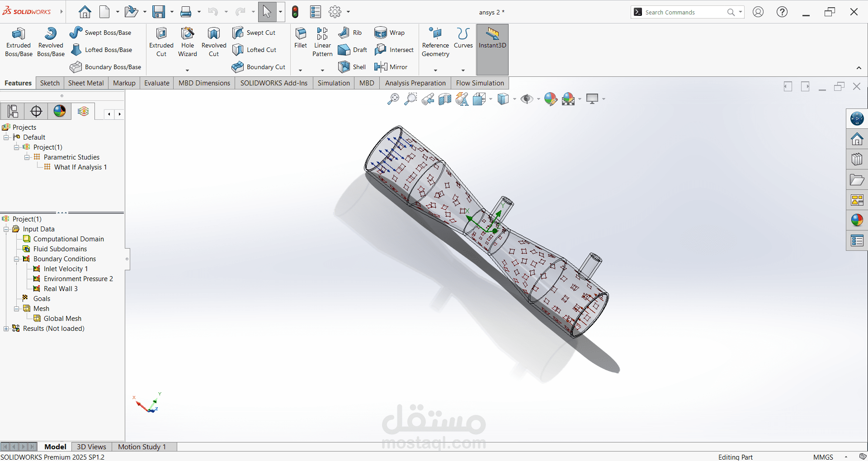Open the view settings monitor dropdown
The width and height of the screenshot is (868, 461).
point(604,99)
